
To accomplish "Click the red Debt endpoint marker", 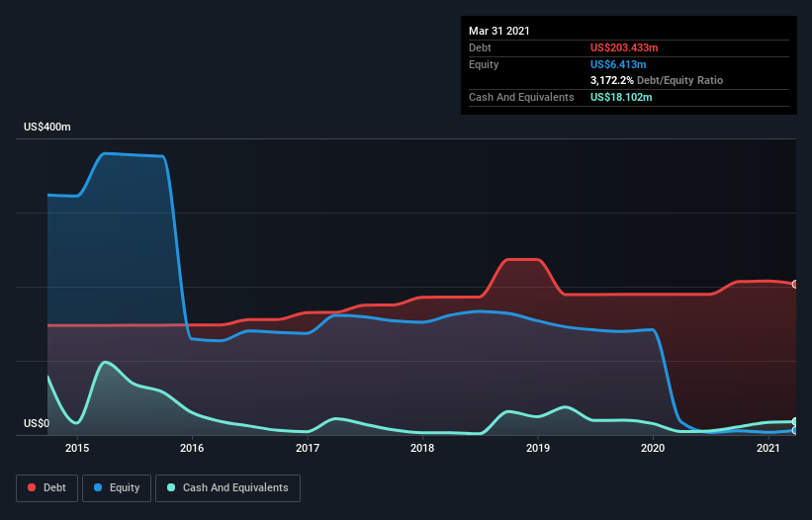I will tap(795, 284).
